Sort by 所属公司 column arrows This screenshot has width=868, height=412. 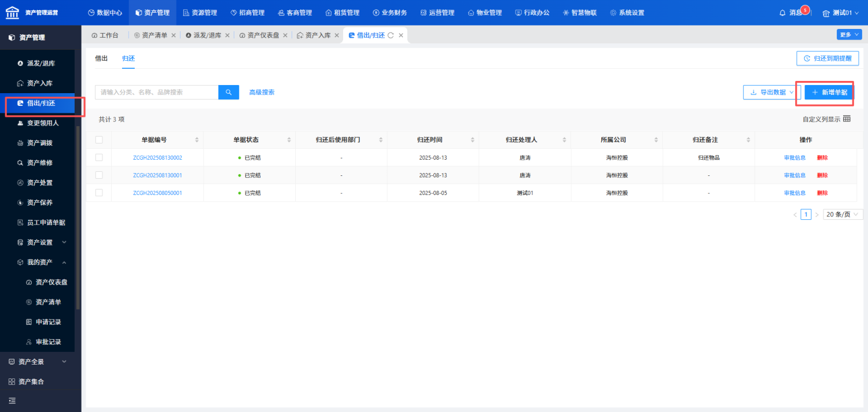click(656, 140)
